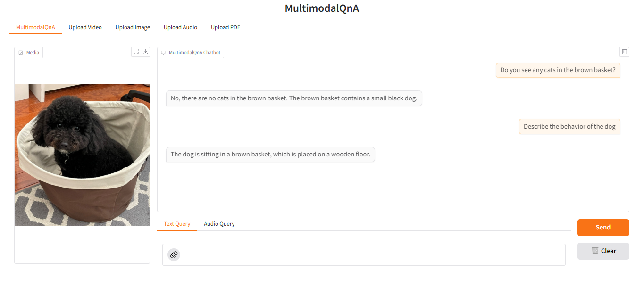Screen dimensions: 644x286
Task: Switch to the Upload Audio tab
Action: [180, 27]
